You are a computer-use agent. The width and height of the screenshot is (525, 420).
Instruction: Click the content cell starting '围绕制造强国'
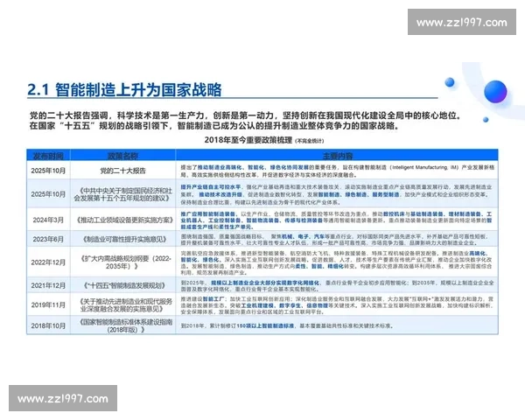335,239
